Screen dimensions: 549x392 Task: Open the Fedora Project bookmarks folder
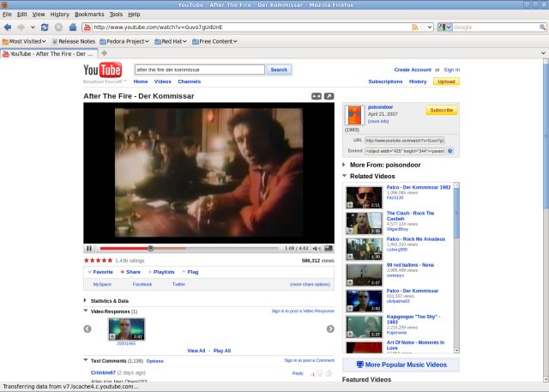[x=124, y=41]
